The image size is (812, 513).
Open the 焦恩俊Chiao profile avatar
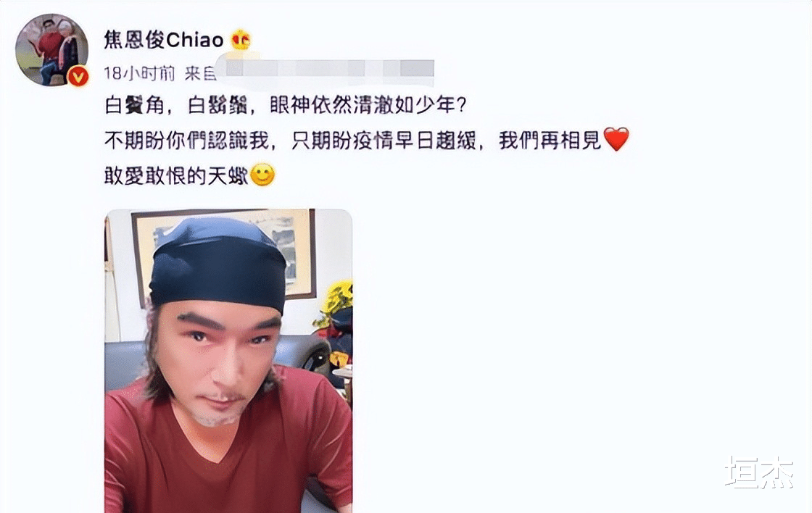click(x=51, y=50)
